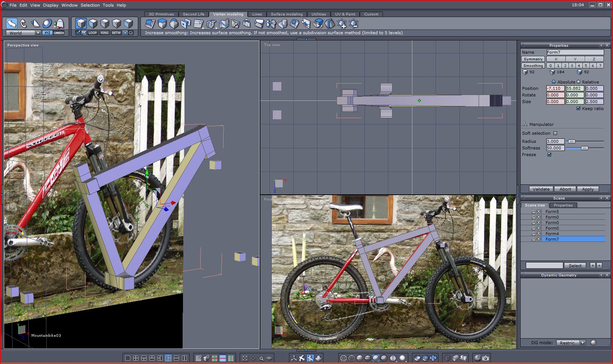This screenshot has height=364, width=613.
Task: Toggle the Freeze checkbox
Action: 549,155
